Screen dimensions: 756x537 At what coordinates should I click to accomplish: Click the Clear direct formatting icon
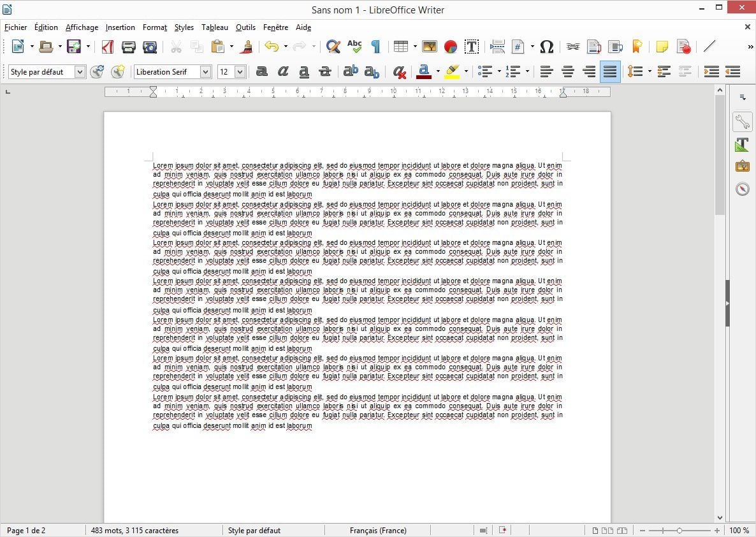tap(400, 72)
